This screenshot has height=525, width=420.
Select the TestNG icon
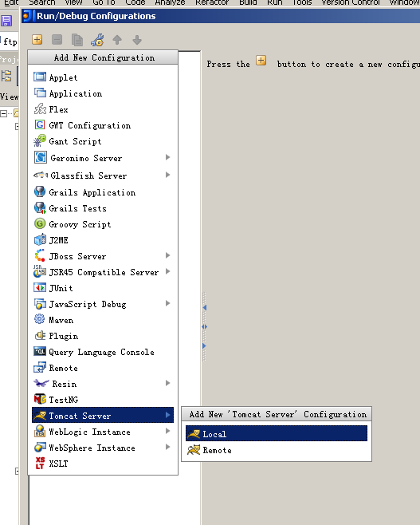pos(40,399)
